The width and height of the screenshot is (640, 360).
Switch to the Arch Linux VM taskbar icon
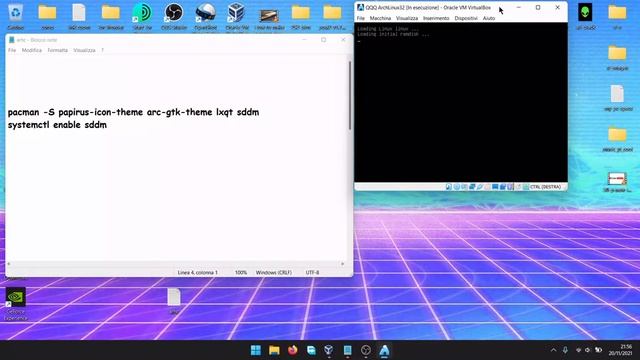click(x=384, y=350)
